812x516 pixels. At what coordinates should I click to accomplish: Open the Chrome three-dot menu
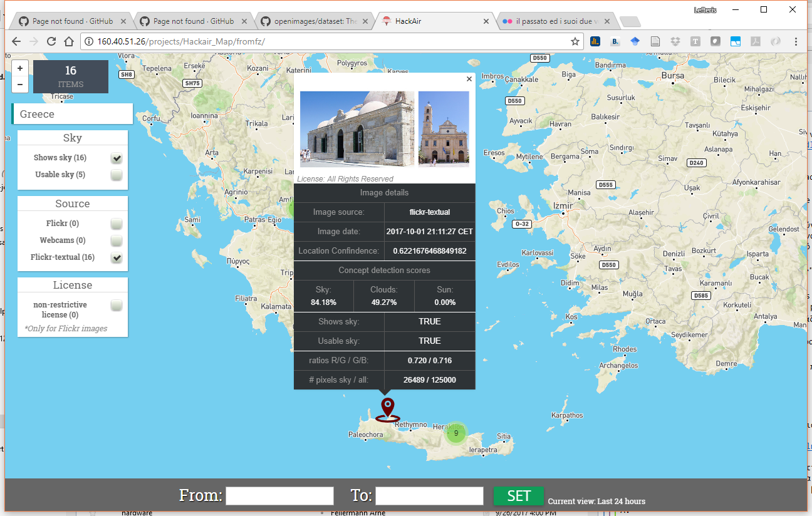[796, 41]
